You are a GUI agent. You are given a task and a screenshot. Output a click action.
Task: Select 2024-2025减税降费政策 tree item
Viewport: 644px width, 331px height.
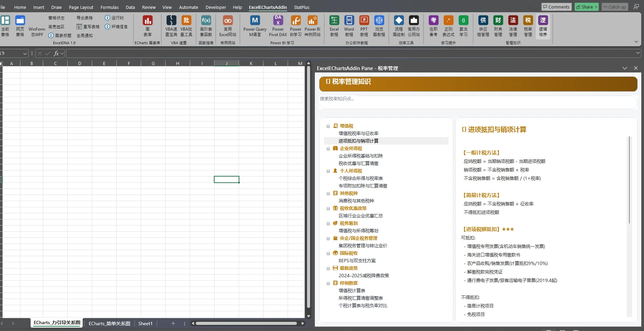point(363,276)
